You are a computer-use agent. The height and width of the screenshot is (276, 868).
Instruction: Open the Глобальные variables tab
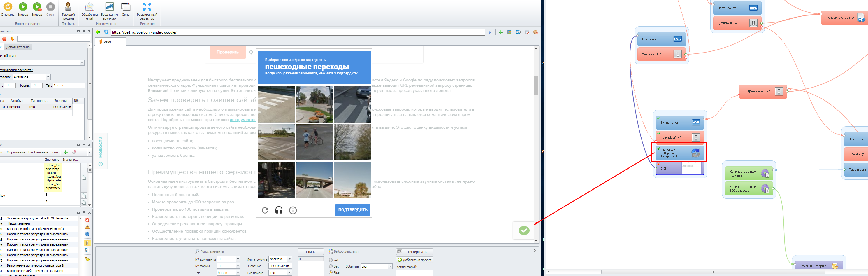pos(38,152)
